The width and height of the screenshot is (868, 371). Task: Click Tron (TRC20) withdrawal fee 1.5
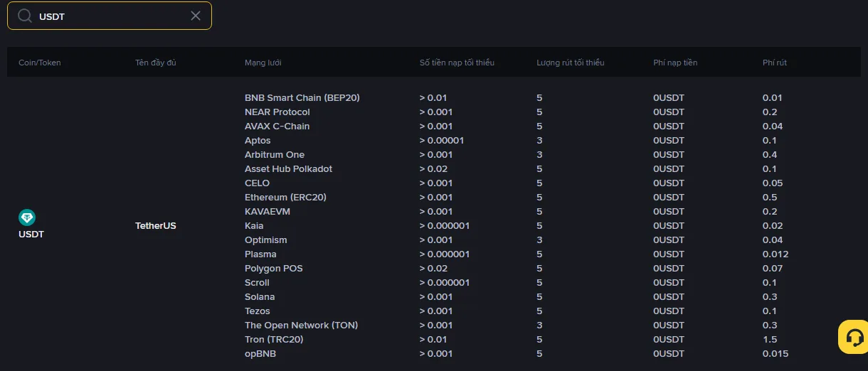coord(770,339)
